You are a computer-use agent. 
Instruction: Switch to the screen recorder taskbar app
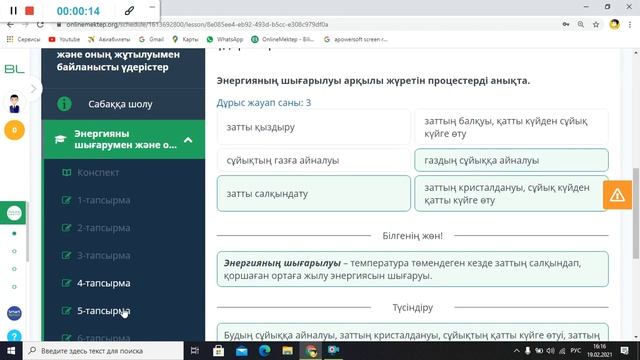pyautogui.click(x=334, y=351)
